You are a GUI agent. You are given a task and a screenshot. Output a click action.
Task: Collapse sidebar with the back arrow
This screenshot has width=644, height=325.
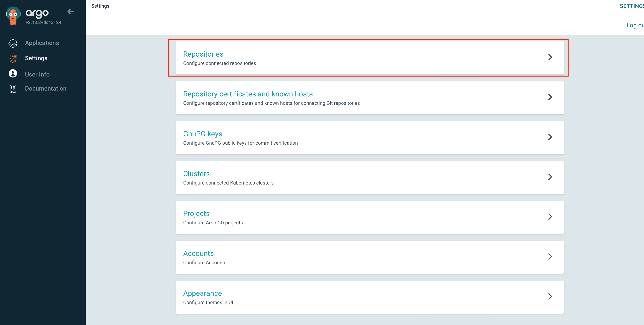pos(71,12)
